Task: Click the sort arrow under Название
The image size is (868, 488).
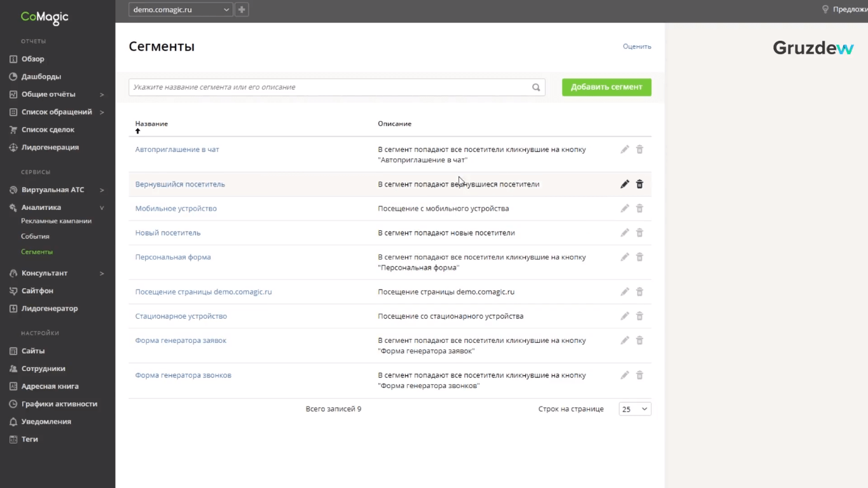Action: 138,131
